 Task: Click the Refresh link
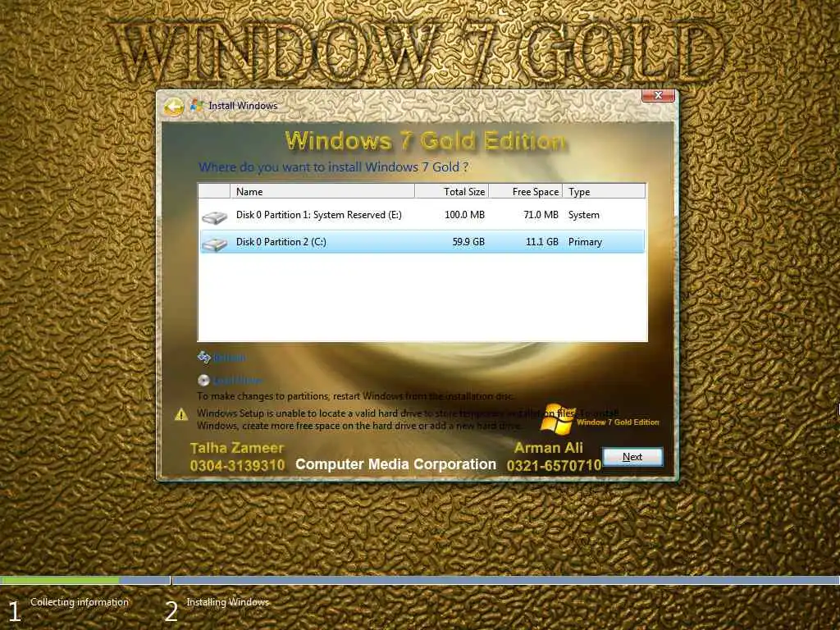pos(230,358)
